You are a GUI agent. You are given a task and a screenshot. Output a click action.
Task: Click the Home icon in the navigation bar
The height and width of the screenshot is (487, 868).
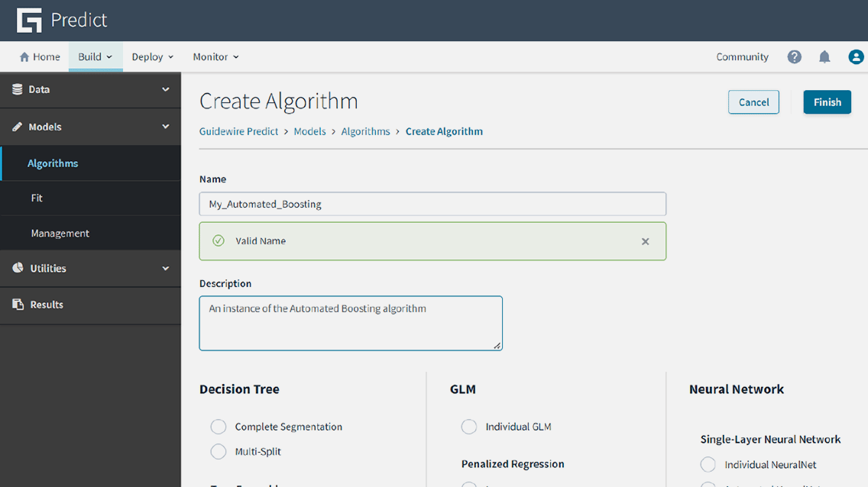(x=24, y=56)
